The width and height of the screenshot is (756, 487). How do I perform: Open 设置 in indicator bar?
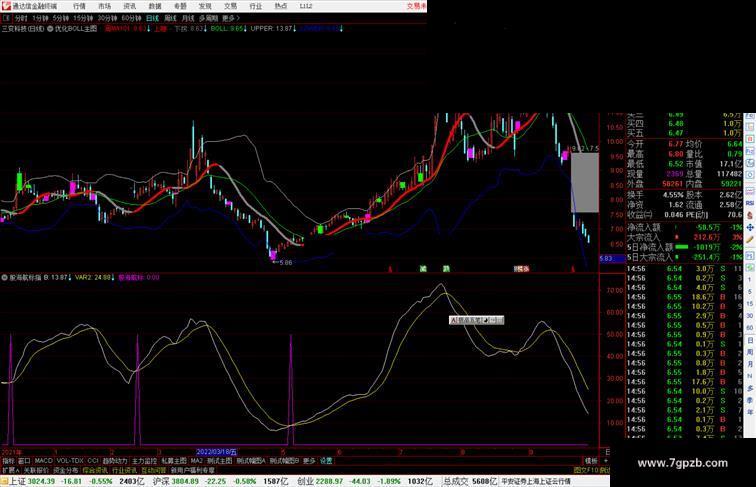[326, 461]
